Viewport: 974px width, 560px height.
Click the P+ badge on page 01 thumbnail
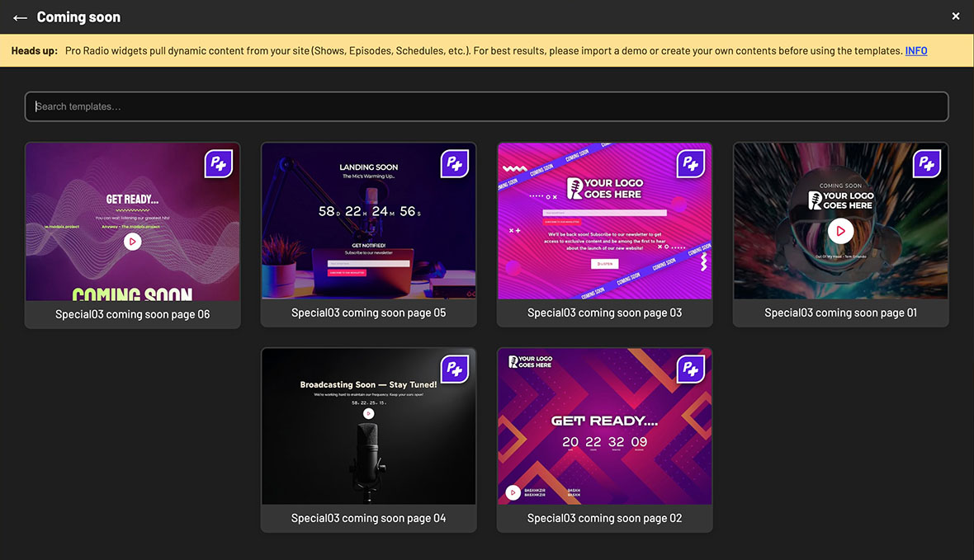[927, 163]
